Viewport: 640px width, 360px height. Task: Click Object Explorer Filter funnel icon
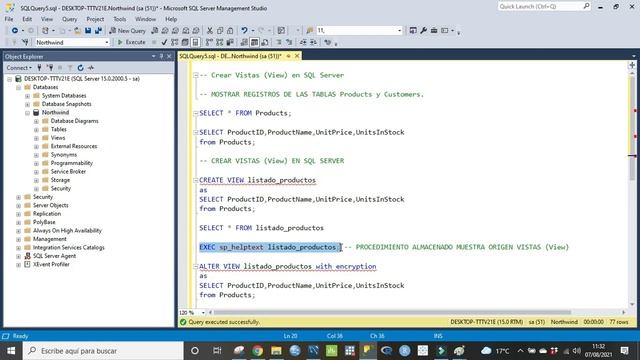(x=70, y=68)
